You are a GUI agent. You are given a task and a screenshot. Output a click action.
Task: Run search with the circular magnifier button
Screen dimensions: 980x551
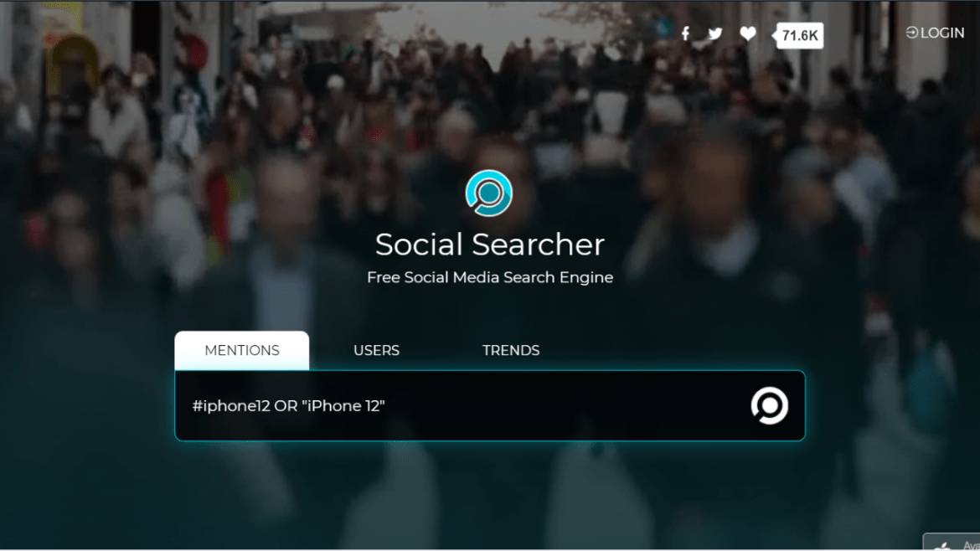(x=770, y=405)
